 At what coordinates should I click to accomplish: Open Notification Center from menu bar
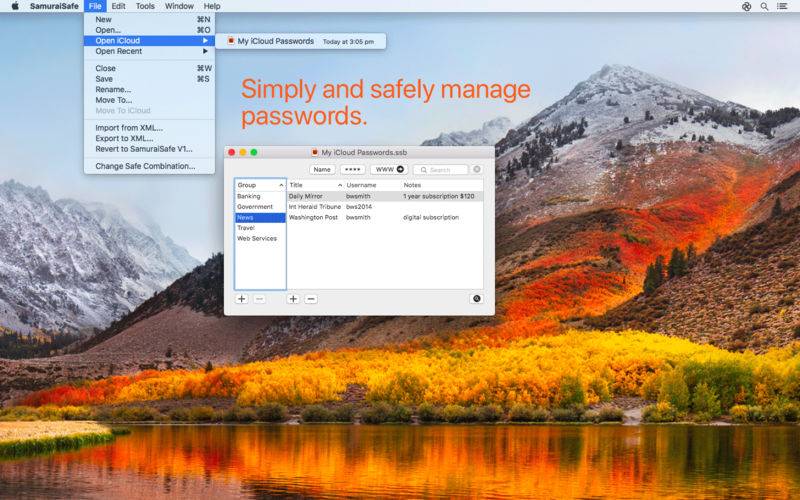pyautogui.click(x=782, y=7)
